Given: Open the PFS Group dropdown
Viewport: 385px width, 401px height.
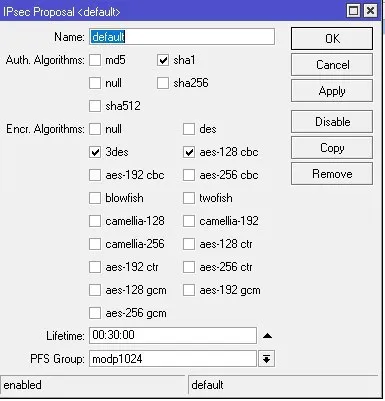Looking at the screenshot, I should [x=266, y=359].
